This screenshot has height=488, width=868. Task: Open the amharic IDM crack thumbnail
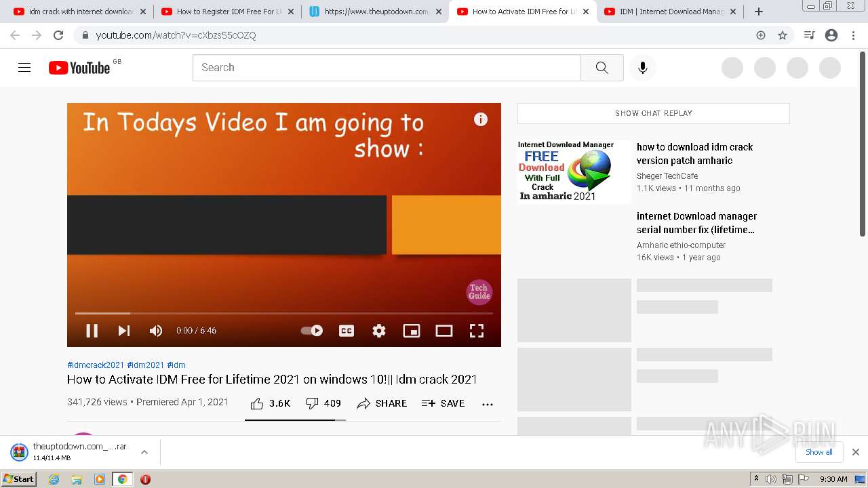pos(574,171)
